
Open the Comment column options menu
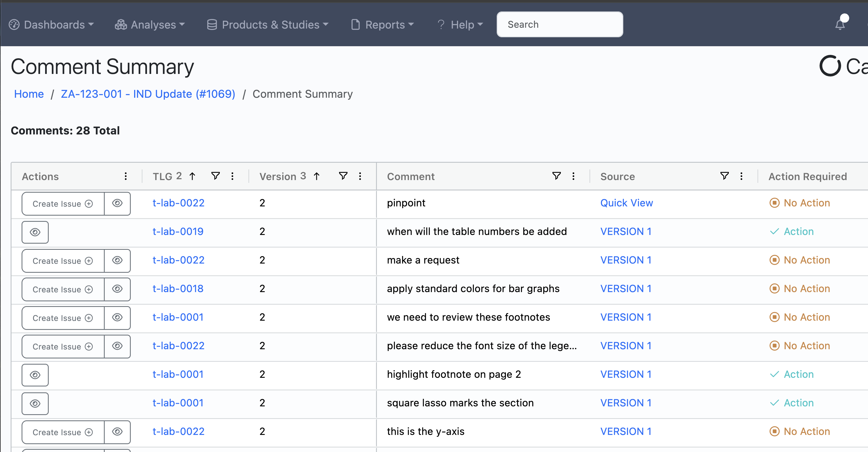(x=573, y=176)
